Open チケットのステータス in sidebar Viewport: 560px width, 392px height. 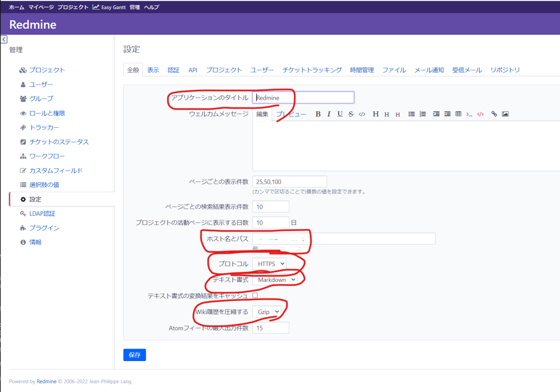pos(59,142)
